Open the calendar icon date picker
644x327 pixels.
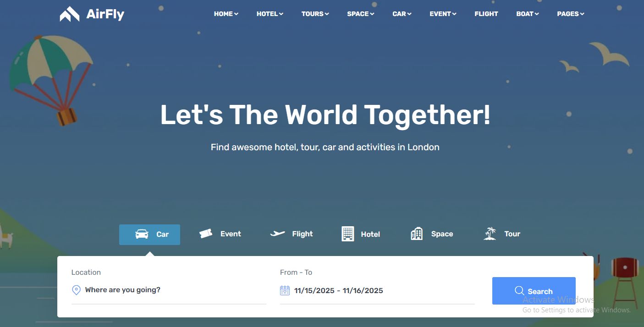pyautogui.click(x=285, y=290)
